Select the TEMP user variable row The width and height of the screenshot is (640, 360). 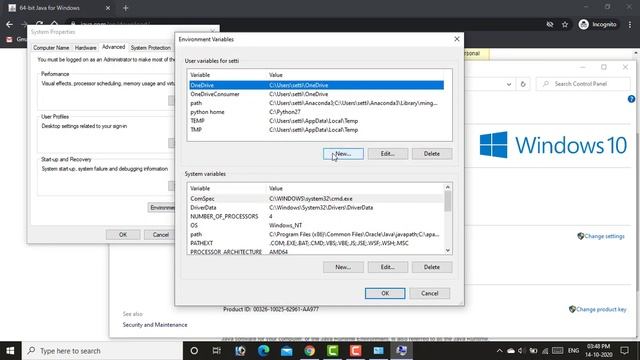pos(316,121)
